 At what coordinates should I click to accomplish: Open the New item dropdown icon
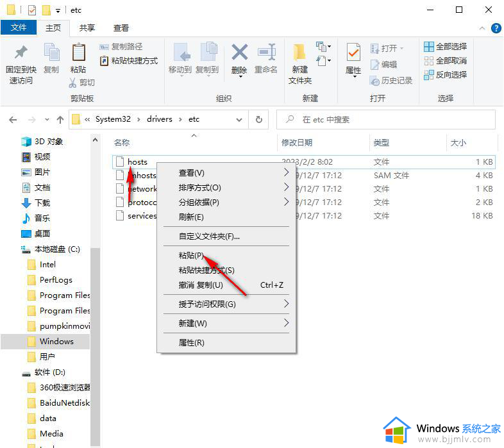pyautogui.click(x=323, y=47)
